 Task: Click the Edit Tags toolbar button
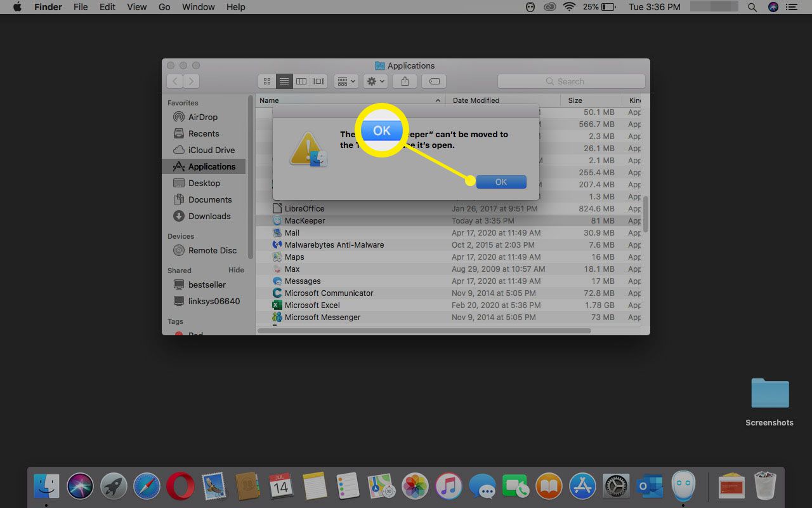click(434, 81)
